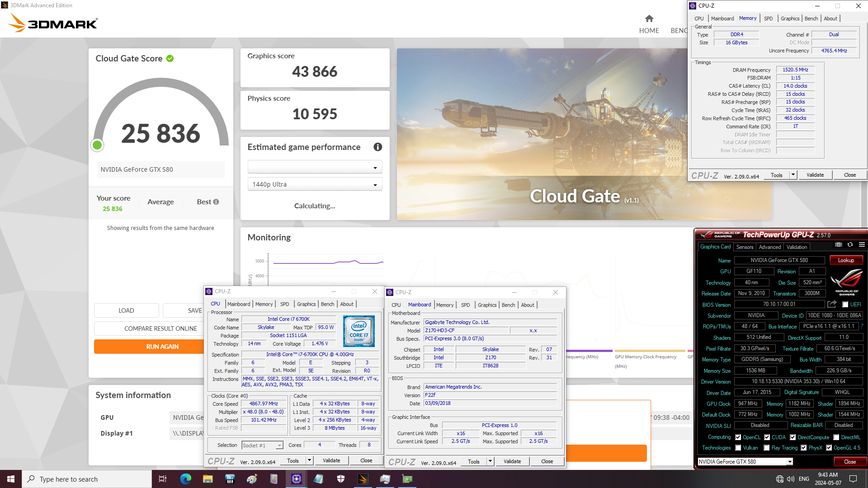Viewport: 868px width, 488px height.
Task: Click Lookup button in GPU-Z
Action: click(846, 260)
